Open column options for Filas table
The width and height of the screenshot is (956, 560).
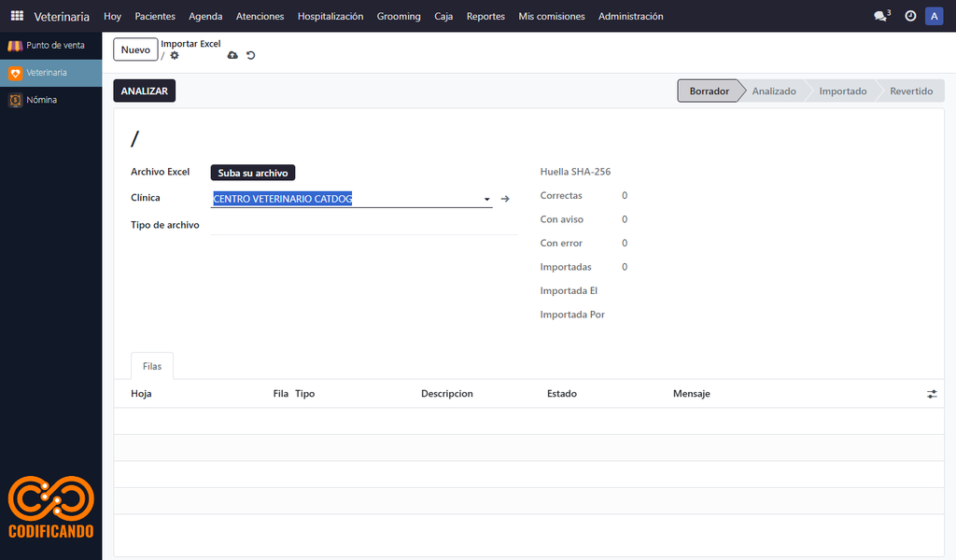[932, 394]
